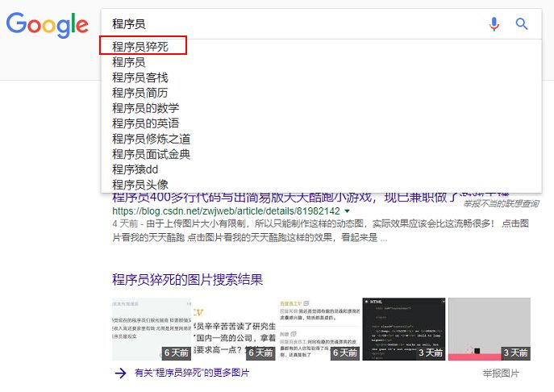Open second image thumbnail with 研究生 text
The image size is (554, 392).
click(x=234, y=329)
